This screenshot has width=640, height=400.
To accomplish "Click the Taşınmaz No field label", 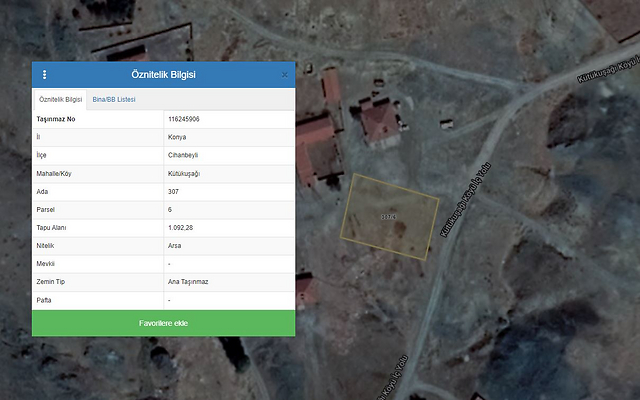I will click(57, 119).
